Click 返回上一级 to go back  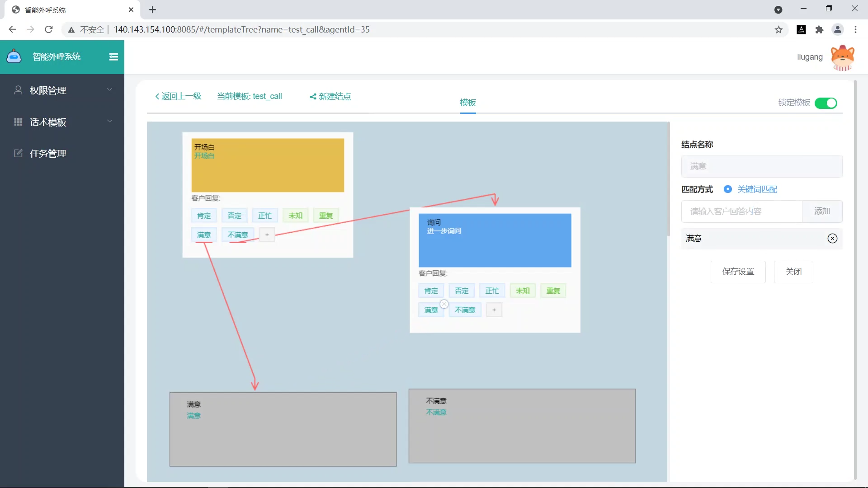point(178,96)
